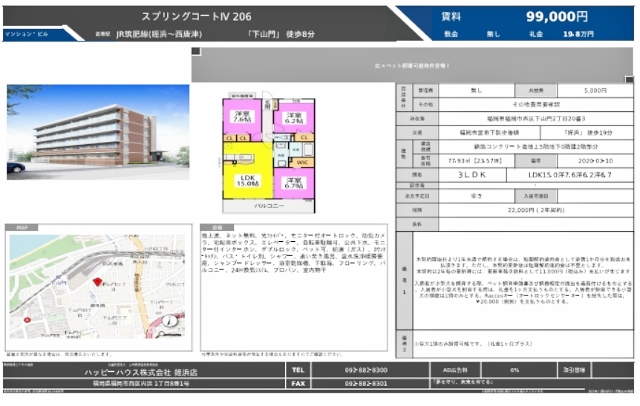The height and width of the screenshot is (406, 640).
Task: Click the 3LDK floor plan image
Action: pyautogui.click(x=269, y=153)
